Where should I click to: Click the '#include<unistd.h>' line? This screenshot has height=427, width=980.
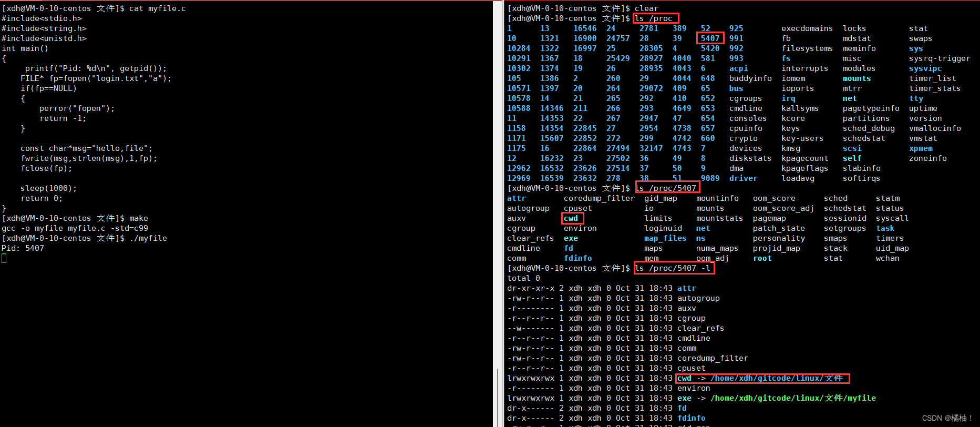(x=44, y=38)
